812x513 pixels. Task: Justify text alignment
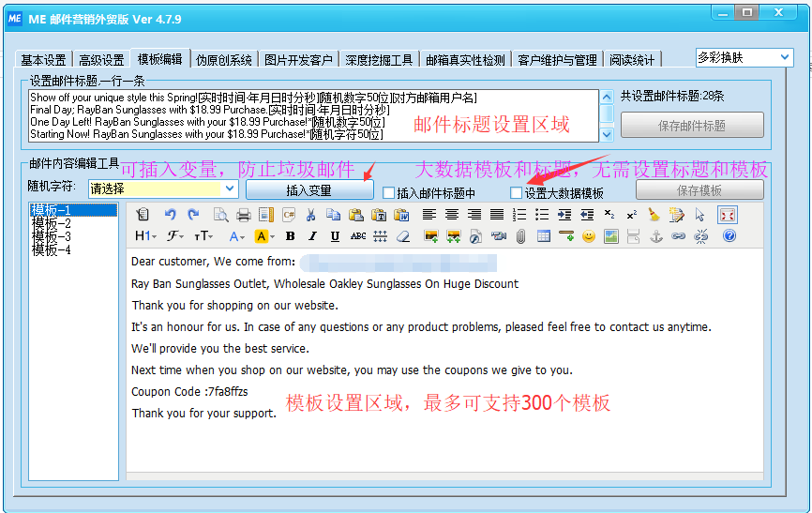click(x=497, y=215)
